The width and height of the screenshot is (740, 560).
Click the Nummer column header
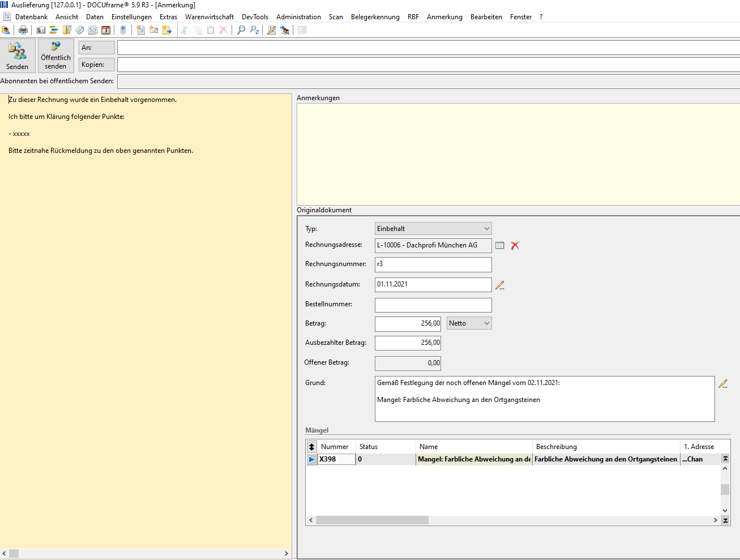(x=336, y=447)
